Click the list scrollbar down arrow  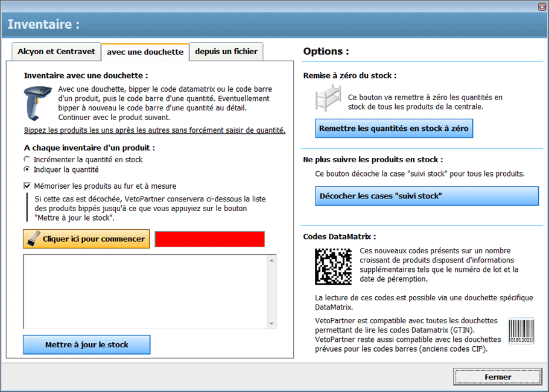[x=271, y=324]
